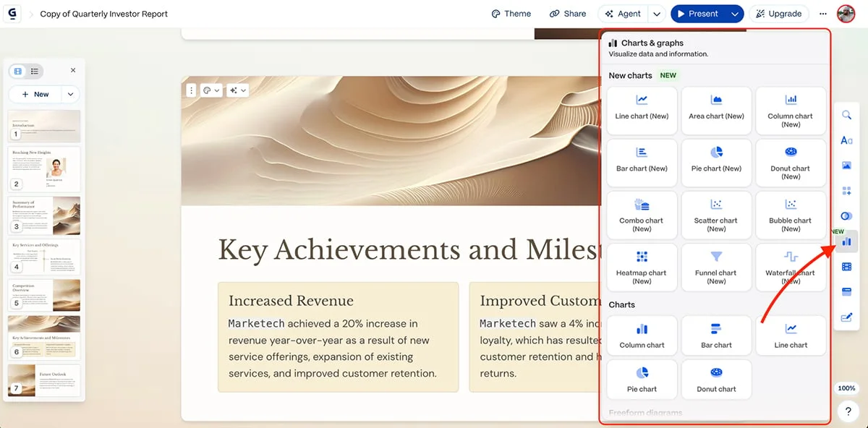Image resolution: width=868 pixels, height=428 pixels.
Task: Add the classic Pie chart
Action: click(x=642, y=380)
